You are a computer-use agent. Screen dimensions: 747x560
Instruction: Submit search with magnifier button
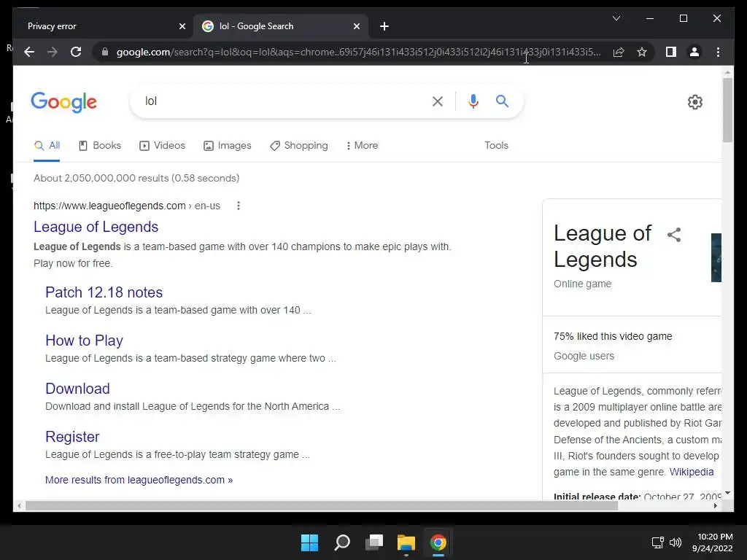502,101
